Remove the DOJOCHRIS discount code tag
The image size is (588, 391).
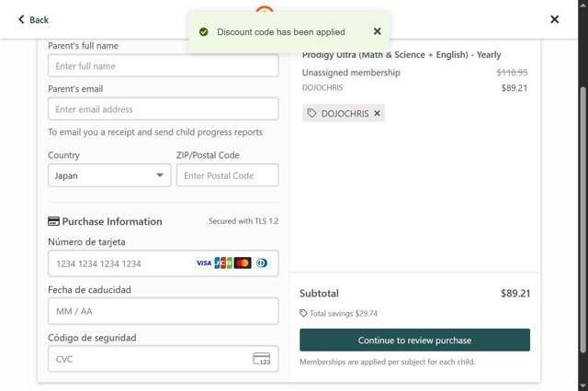pyautogui.click(x=377, y=113)
